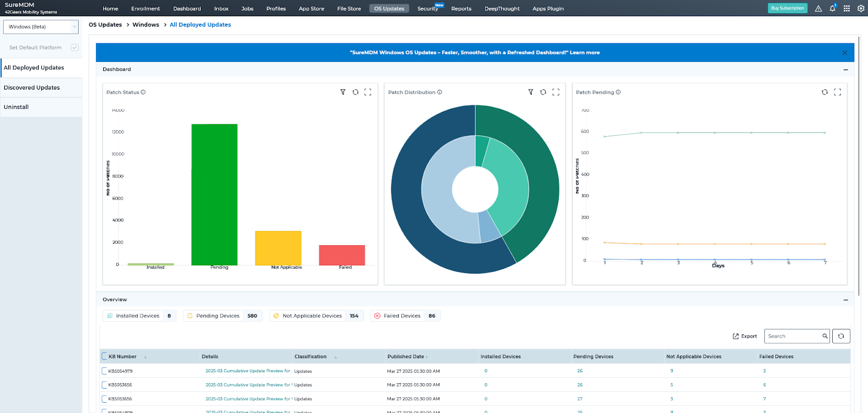Open the Home menu
The height and width of the screenshot is (413, 868).
click(x=110, y=9)
